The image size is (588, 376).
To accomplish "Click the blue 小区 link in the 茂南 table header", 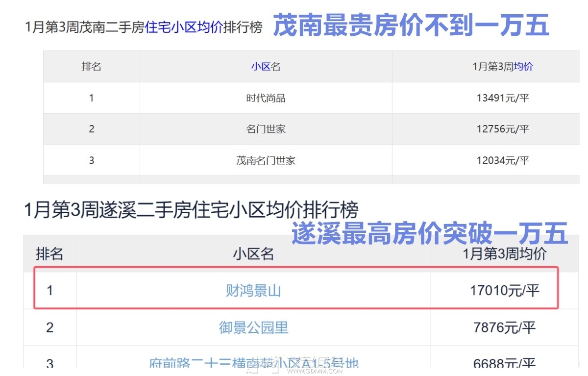I will (x=261, y=67).
